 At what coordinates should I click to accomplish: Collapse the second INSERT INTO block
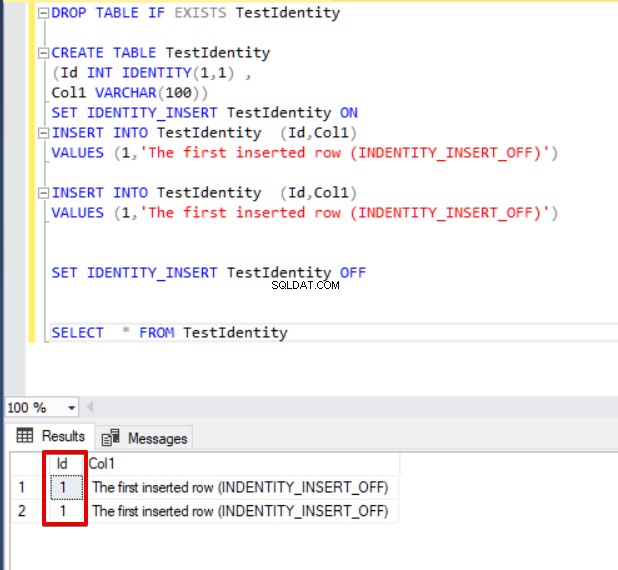point(43,193)
